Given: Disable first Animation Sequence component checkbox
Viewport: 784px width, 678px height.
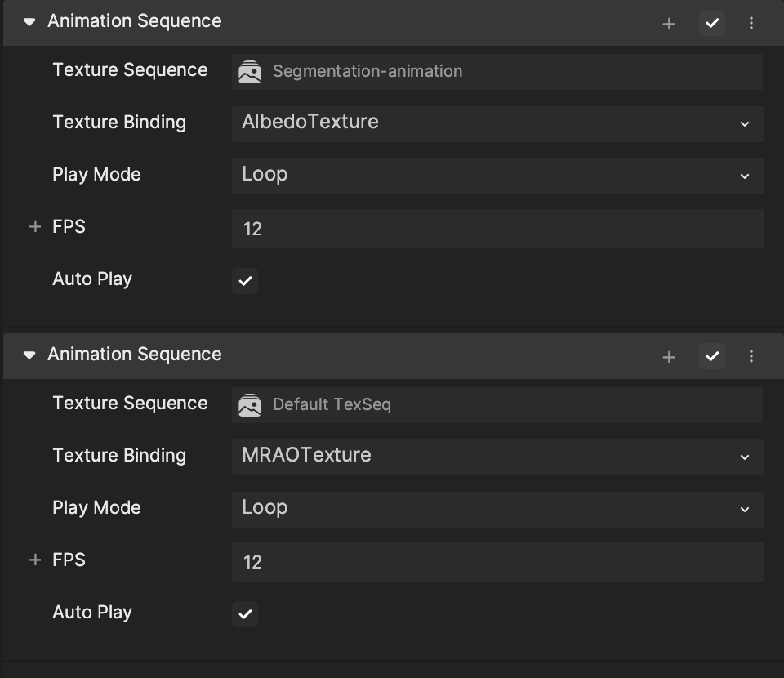Looking at the screenshot, I should click(x=712, y=23).
